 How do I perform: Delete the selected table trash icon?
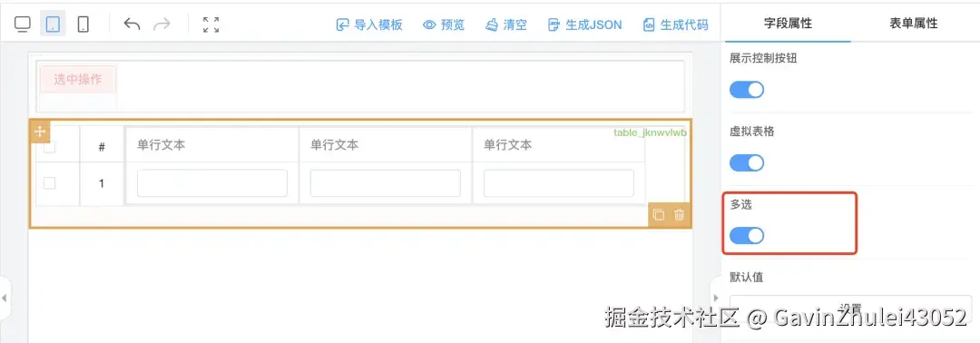click(680, 215)
